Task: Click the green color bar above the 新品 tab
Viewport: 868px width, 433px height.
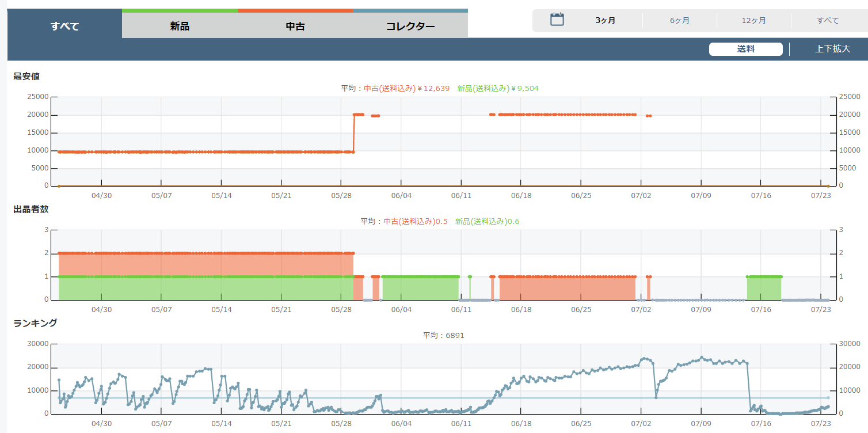Action: pyautogui.click(x=180, y=10)
